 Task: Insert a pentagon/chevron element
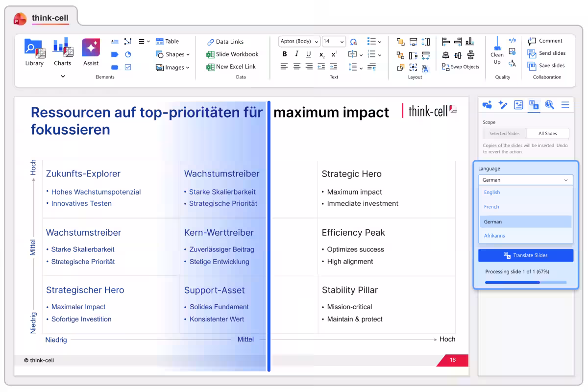[115, 54]
